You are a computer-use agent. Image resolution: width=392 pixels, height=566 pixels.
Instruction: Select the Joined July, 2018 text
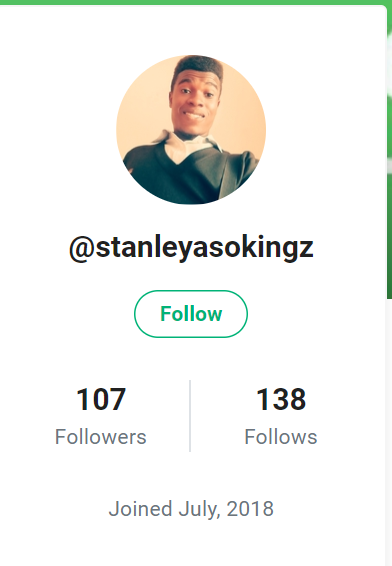click(x=191, y=509)
